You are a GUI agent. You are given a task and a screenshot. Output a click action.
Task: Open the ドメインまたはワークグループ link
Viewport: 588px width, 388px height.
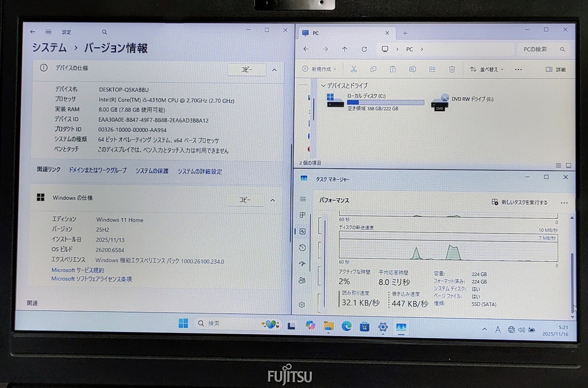click(x=97, y=170)
